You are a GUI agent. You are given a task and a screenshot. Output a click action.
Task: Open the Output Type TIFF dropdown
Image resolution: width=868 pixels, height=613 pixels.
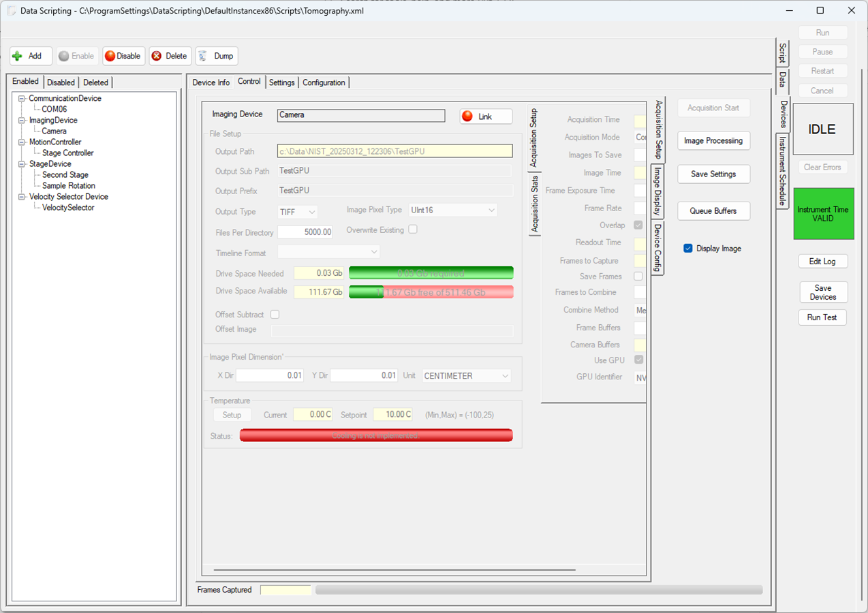[x=298, y=212]
